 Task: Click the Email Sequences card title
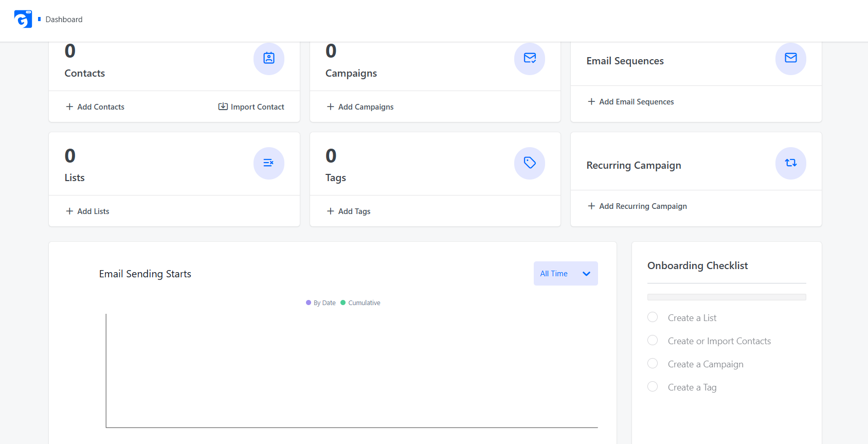(x=625, y=61)
